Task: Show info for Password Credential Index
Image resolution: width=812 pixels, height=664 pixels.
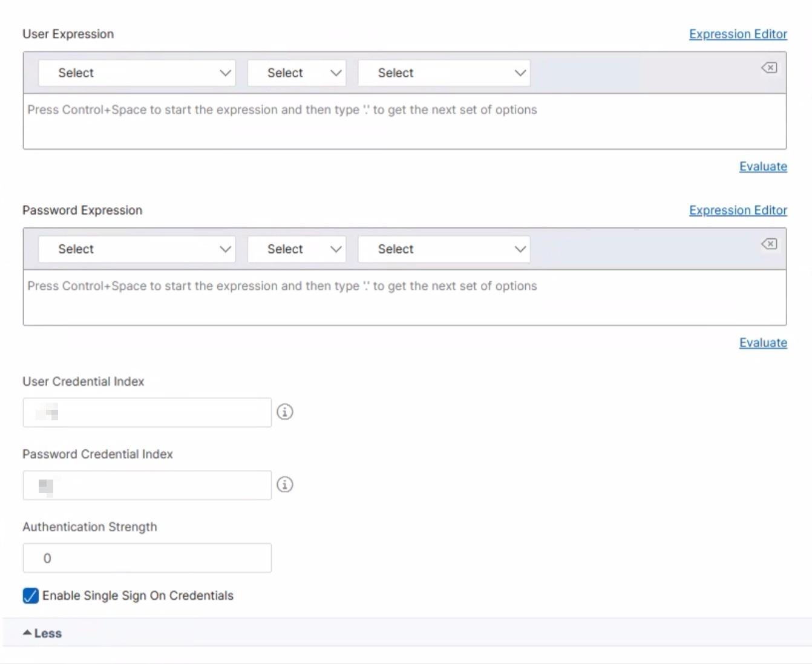Action: click(285, 484)
